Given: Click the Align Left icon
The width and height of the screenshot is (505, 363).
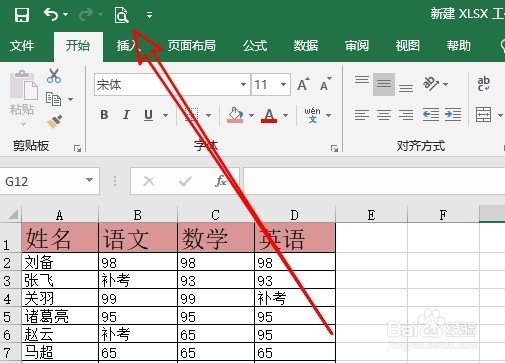Looking at the screenshot, I should click(362, 115).
